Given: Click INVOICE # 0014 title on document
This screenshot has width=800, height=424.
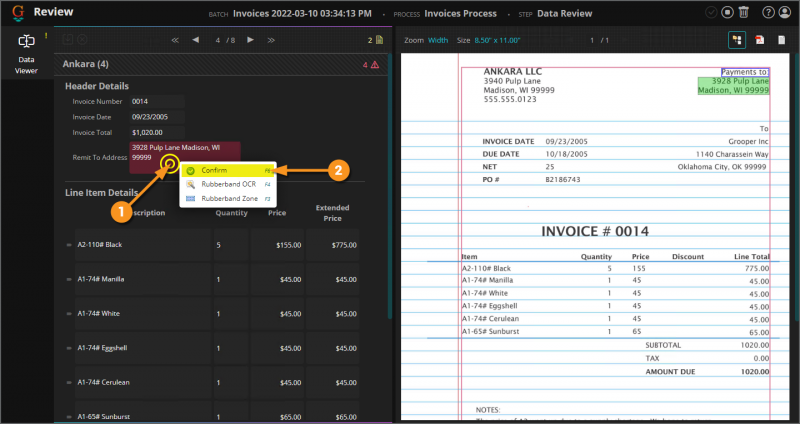Looking at the screenshot, I should pyautogui.click(x=595, y=231).
